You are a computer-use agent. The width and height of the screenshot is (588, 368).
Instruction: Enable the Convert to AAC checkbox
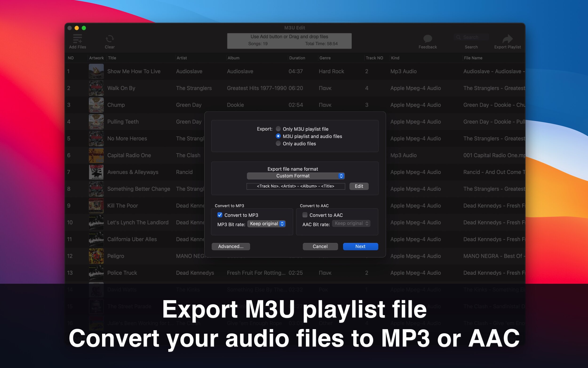pyautogui.click(x=305, y=215)
